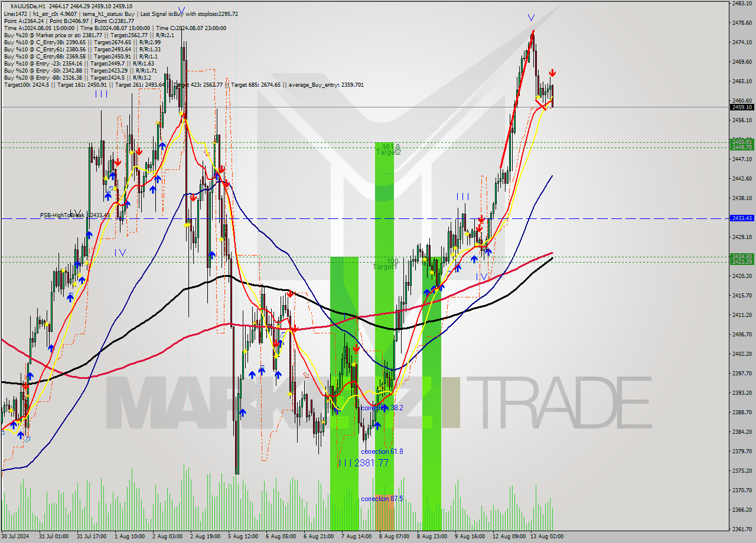Click the green price tag 2450.91
This screenshot has width=756, height=543.
click(x=742, y=142)
